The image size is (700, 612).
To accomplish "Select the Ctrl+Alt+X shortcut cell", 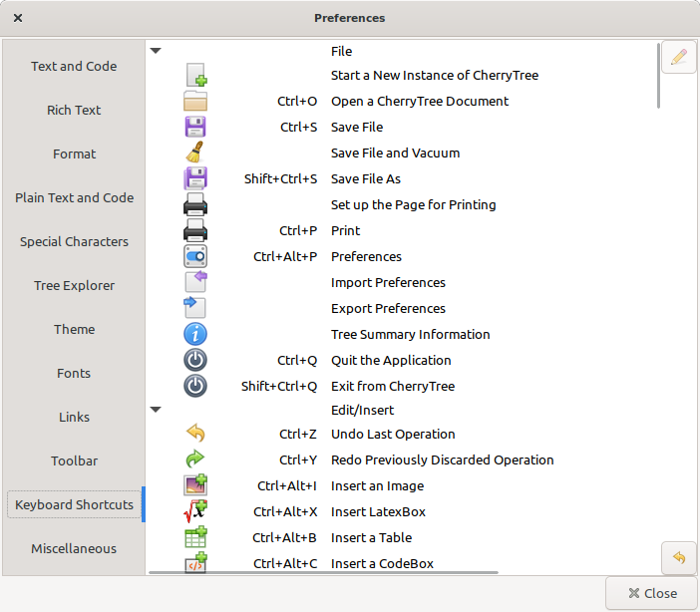I will click(285, 511).
